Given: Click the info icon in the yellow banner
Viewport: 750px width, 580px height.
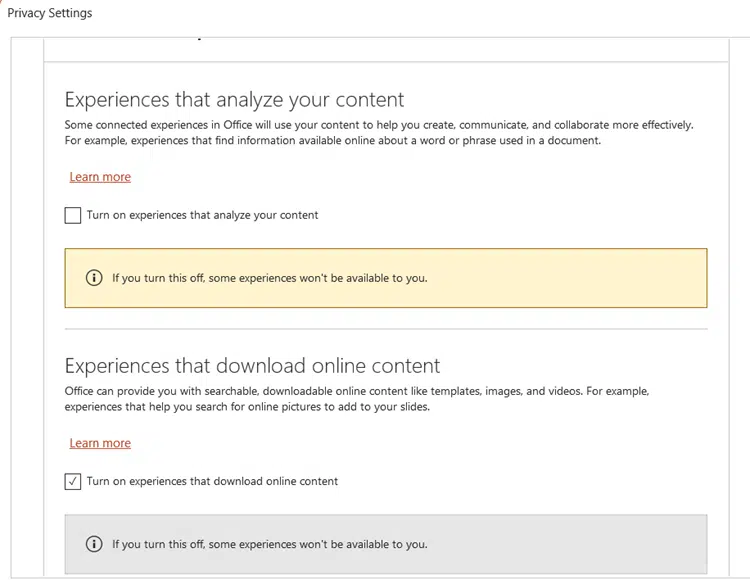Looking at the screenshot, I should pyautogui.click(x=94, y=278).
